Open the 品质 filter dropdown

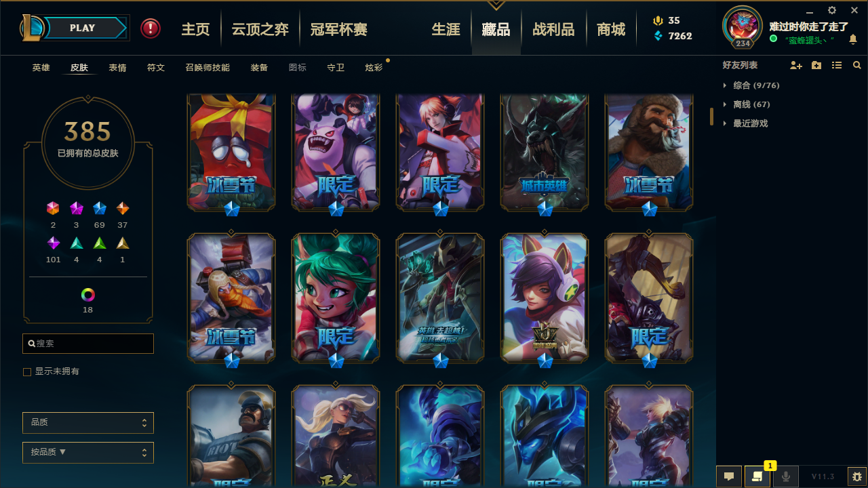(x=88, y=422)
